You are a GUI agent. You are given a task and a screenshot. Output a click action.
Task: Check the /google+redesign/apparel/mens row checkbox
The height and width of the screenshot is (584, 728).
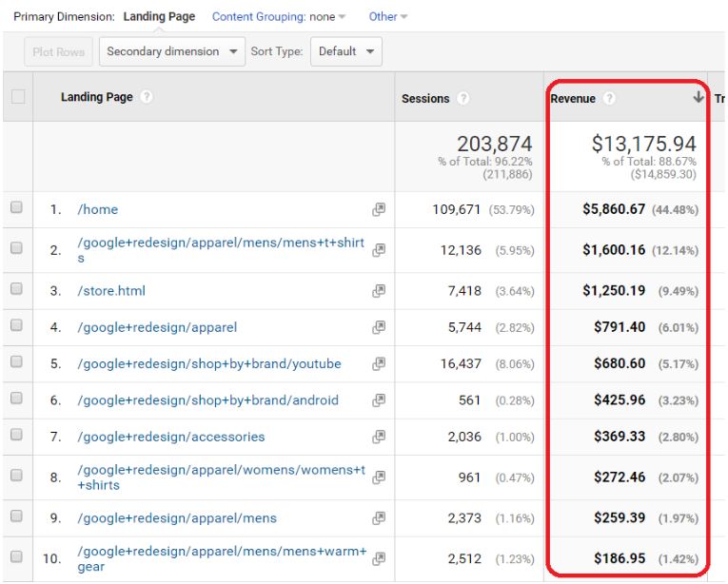click(x=16, y=516)
